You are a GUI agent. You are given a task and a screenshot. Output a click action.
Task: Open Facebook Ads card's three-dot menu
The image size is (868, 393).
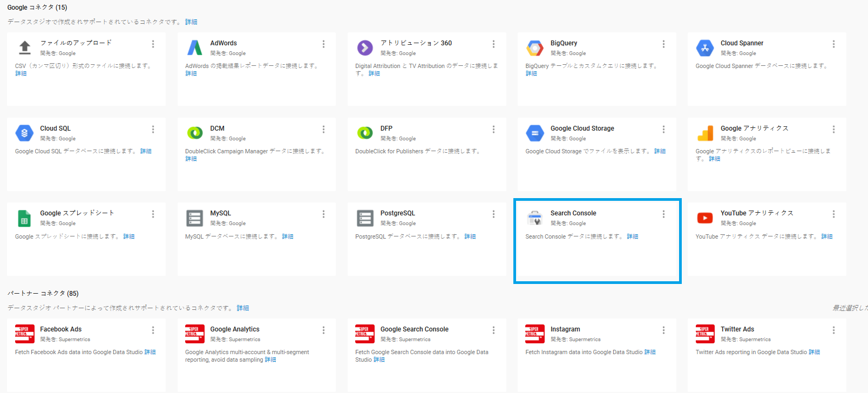pos(153,330)
